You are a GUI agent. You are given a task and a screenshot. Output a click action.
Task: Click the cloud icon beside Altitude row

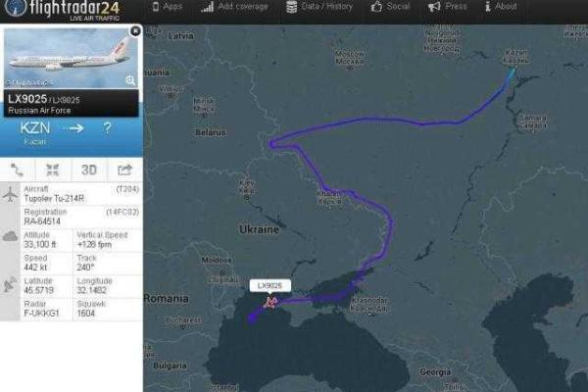pyautogui.click(x=10, y=236)
